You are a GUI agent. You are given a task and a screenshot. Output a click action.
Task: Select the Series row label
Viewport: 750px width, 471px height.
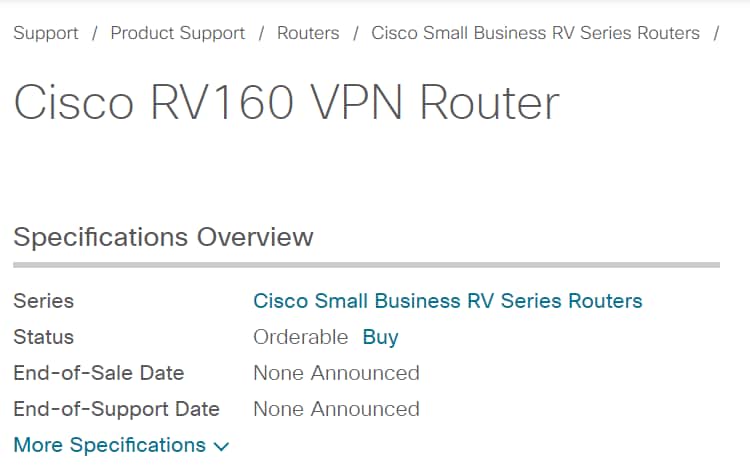pyautogui.click(x=44, y=301)
